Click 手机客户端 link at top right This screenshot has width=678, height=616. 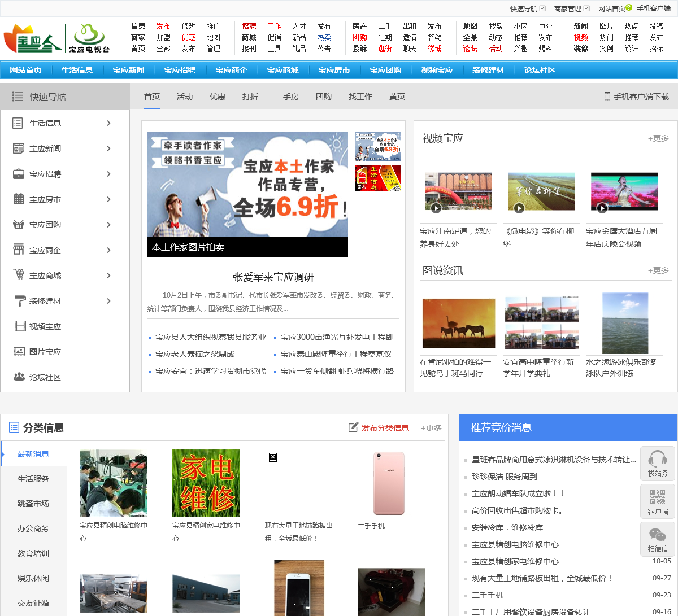tap(654, 8)
